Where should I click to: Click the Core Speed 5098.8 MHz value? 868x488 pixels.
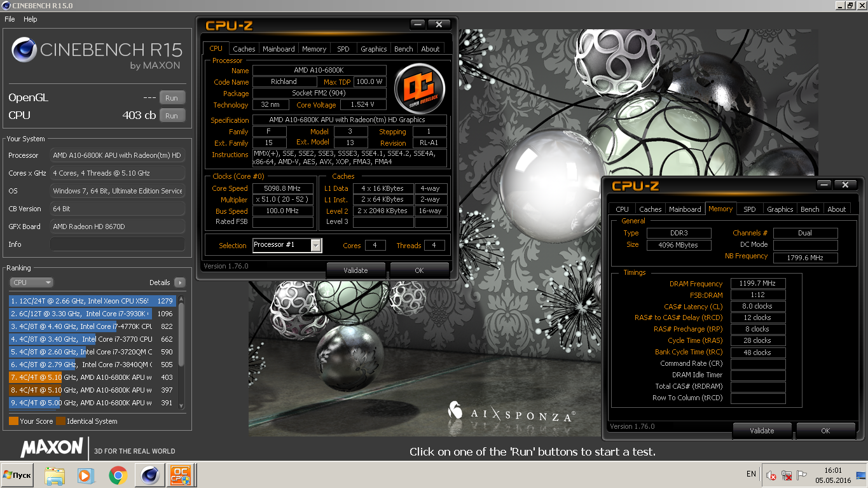(x=283, y=188)
